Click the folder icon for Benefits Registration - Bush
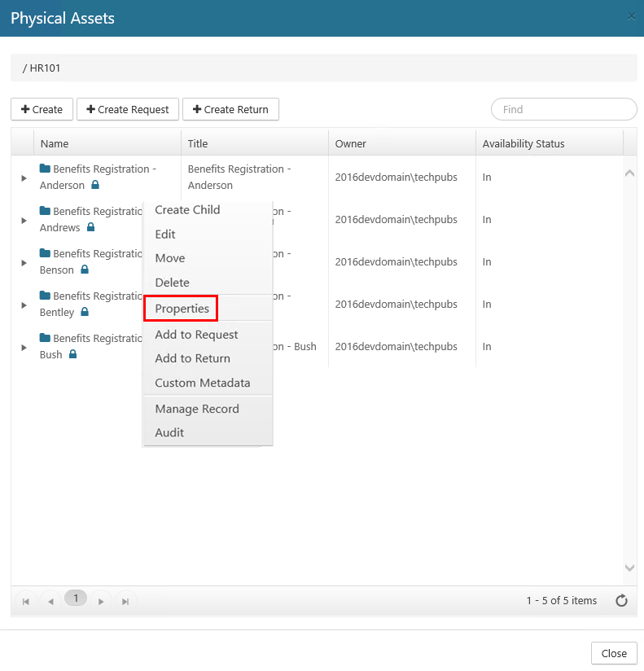The height and width of the screenshot is (671, 644). pyautogui.click(x=45, y=338)
